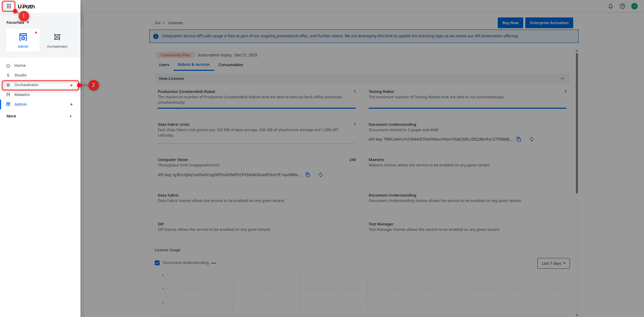
Task: Click the Testing Robot usage bar
Action: 467,108
